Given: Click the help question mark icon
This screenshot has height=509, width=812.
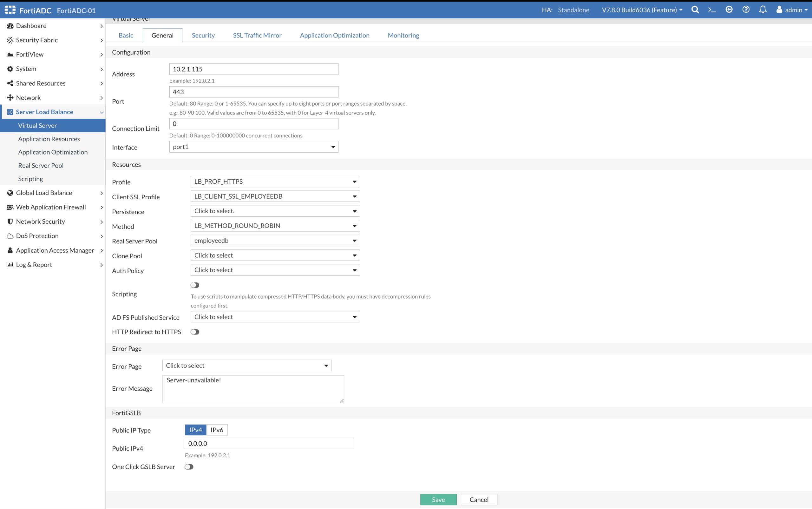Looking at the screenshot, I should [746, 10].
